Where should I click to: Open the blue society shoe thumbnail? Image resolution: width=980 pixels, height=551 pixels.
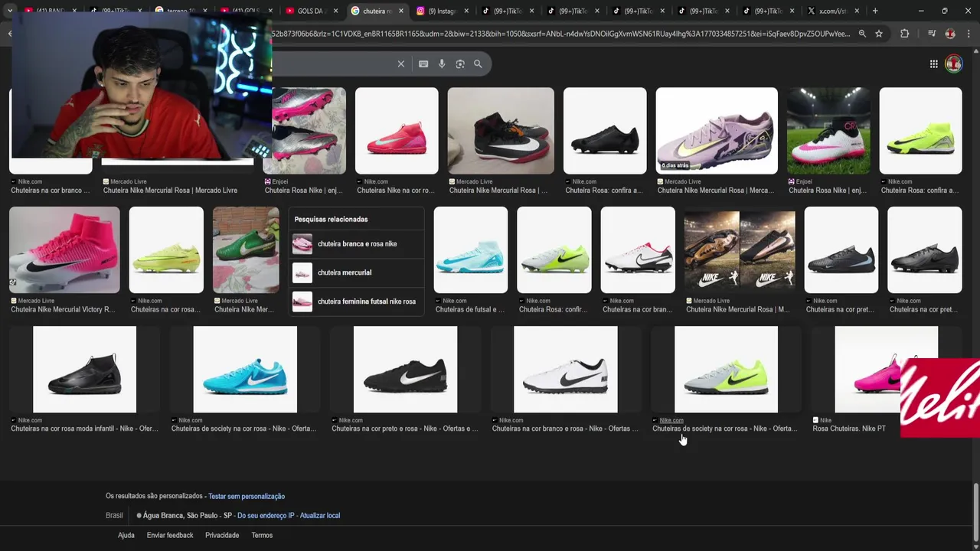click(x=245, y=370)
